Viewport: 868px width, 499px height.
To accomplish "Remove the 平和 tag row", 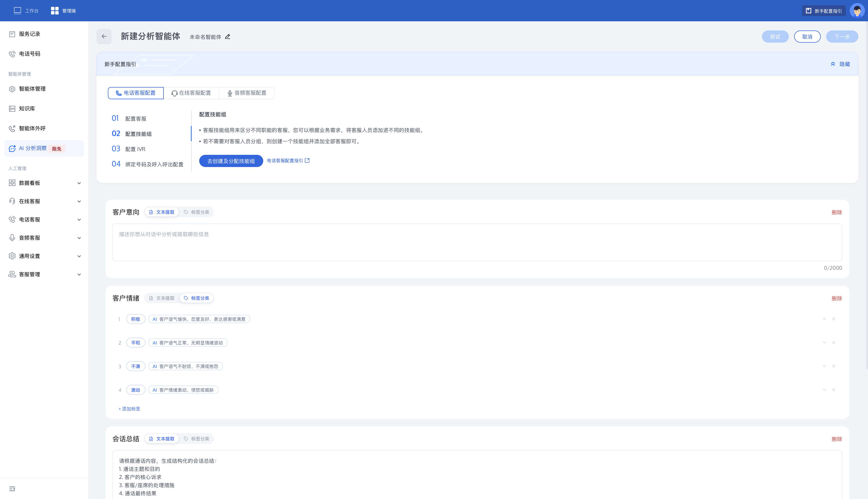I will [834, 343].
